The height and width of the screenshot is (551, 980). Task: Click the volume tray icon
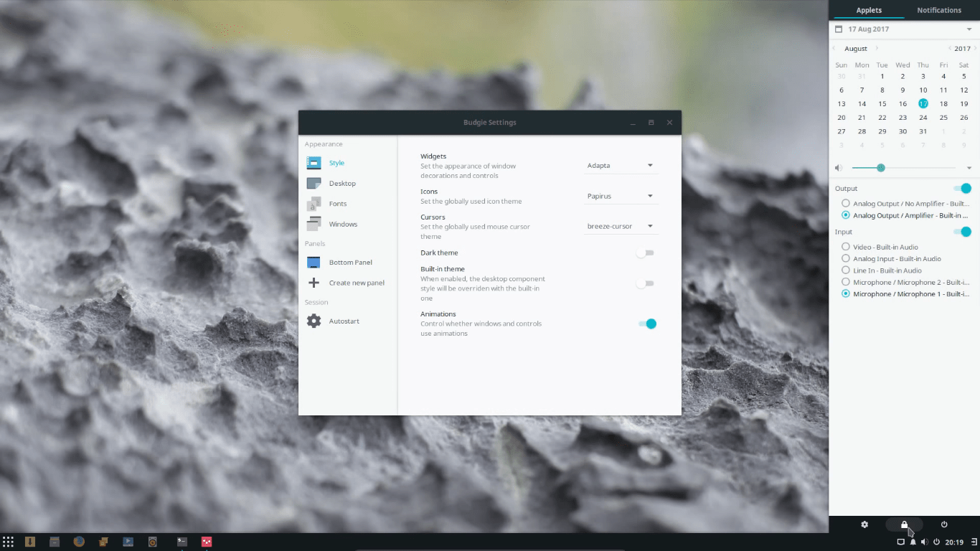click(924, 542)
